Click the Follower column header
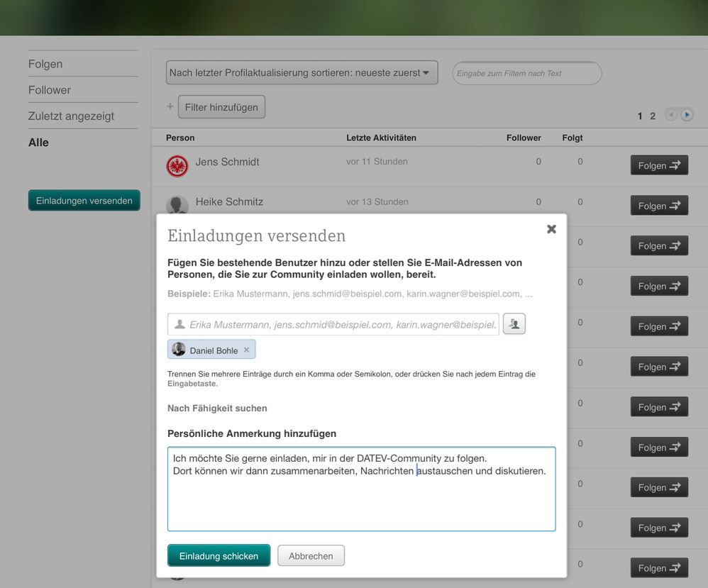The height and width of the screenshot is (588, 708). coord(524,138)
